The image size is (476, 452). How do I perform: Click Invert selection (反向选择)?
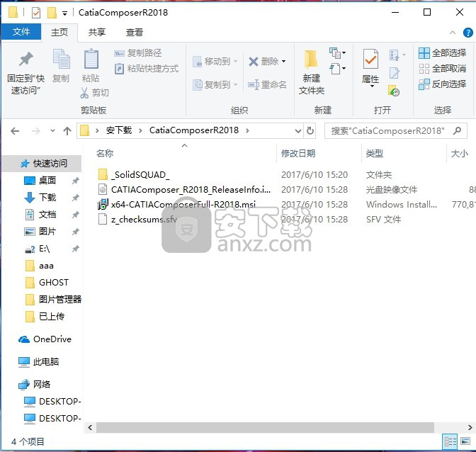click(442, 84)
